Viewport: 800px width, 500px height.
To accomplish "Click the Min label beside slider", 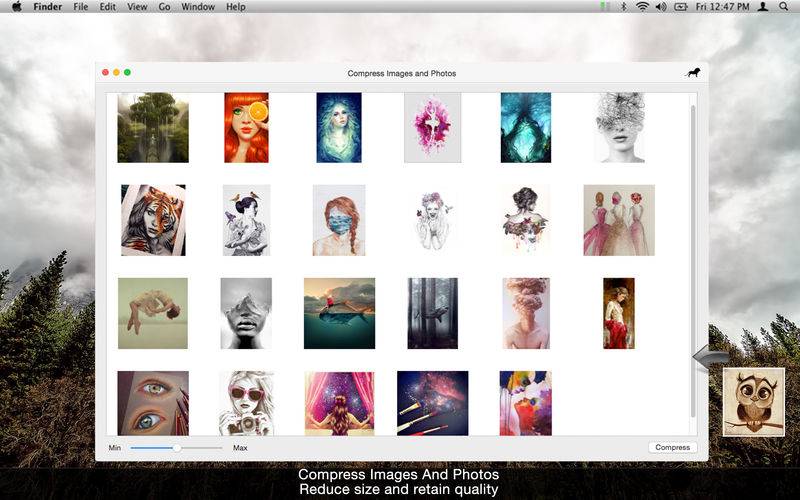I will (x=115, y=447).
